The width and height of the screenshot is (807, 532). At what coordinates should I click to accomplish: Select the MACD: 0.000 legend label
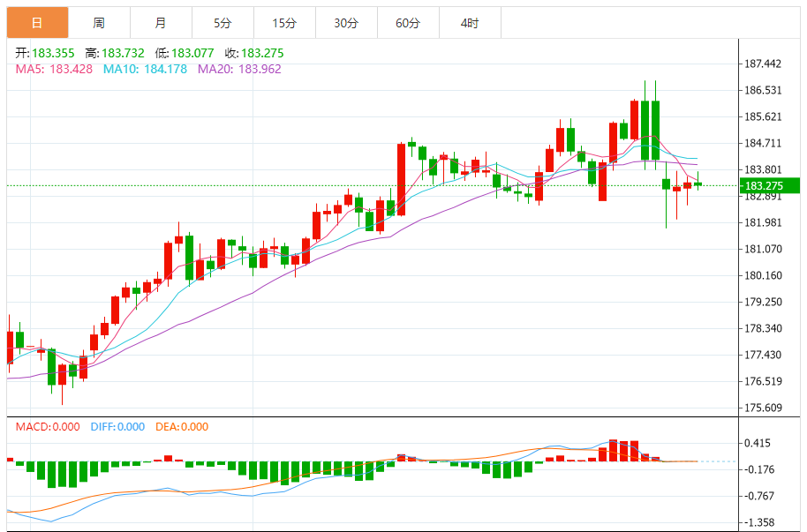coord(49,427)
